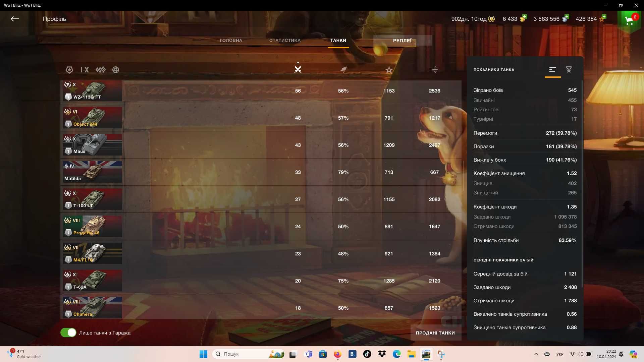Image resolution: width=644 pixels, height=362 pixels.
Task: Click T-62A average damage 2120
Action: [434, 281]
